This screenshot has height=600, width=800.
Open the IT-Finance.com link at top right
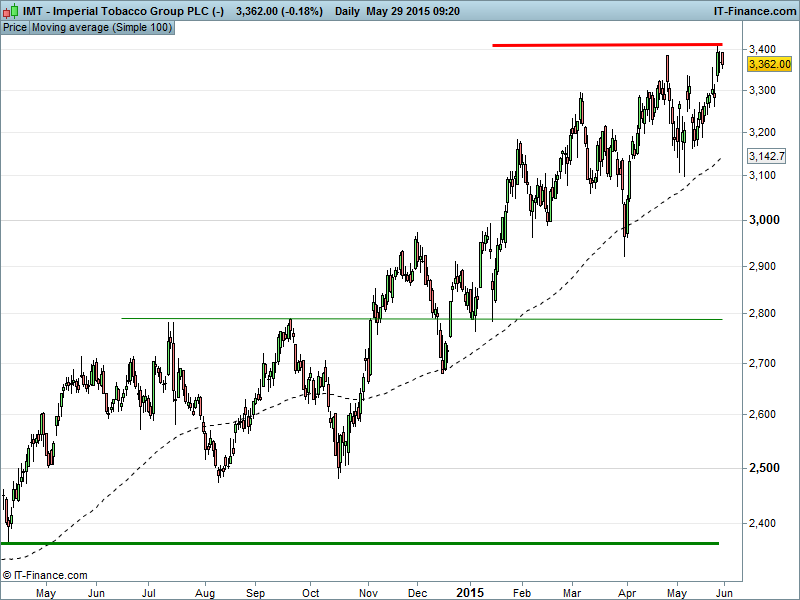point(753,11)
